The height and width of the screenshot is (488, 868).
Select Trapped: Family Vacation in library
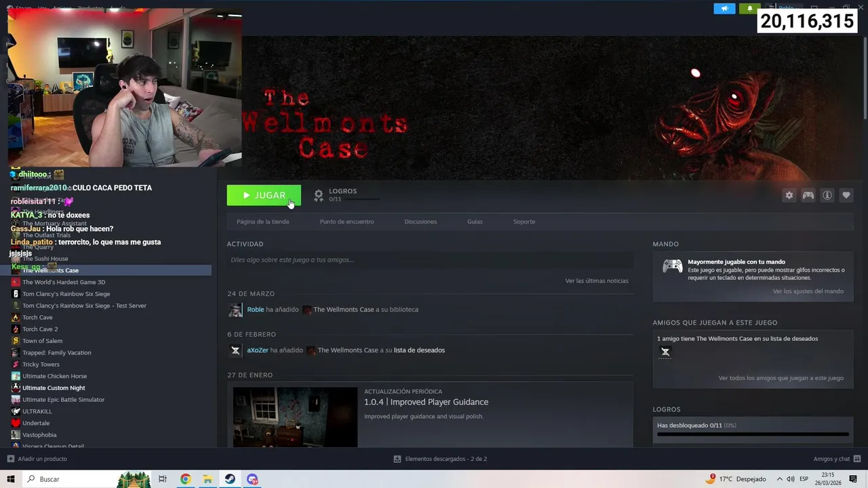point(56,352)
